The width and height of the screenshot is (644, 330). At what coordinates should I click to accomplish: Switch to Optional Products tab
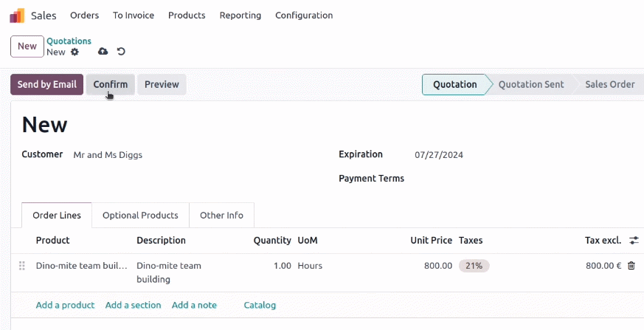click(140, 216)
